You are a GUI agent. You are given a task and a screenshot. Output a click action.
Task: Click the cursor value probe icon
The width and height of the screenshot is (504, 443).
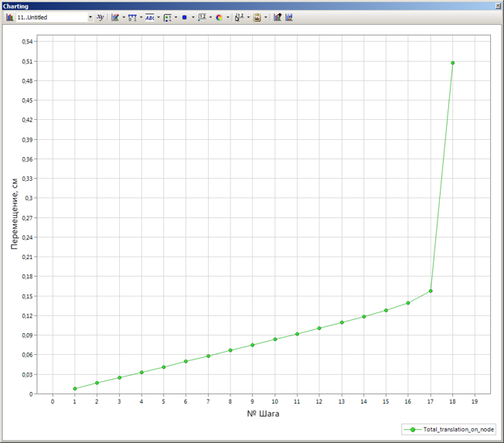click(x=240, y=17)
